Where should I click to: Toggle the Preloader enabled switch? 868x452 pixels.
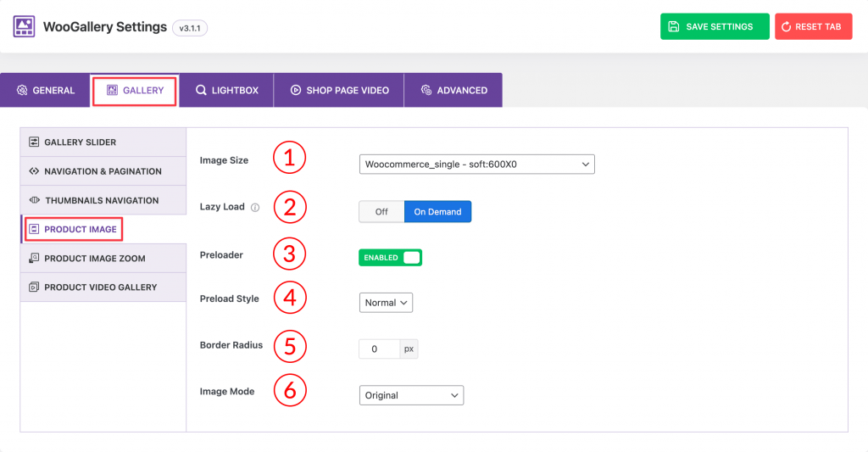pos(390,258)
